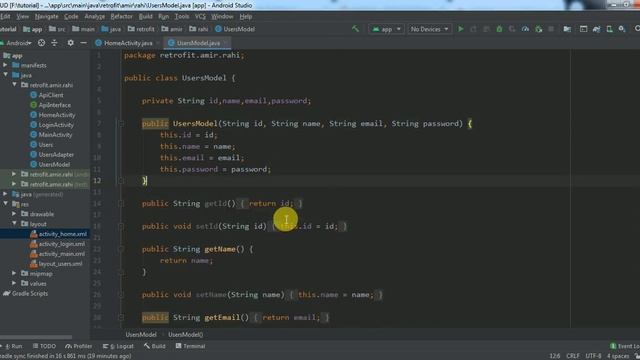Open the Refactor menu

(122, 16)
